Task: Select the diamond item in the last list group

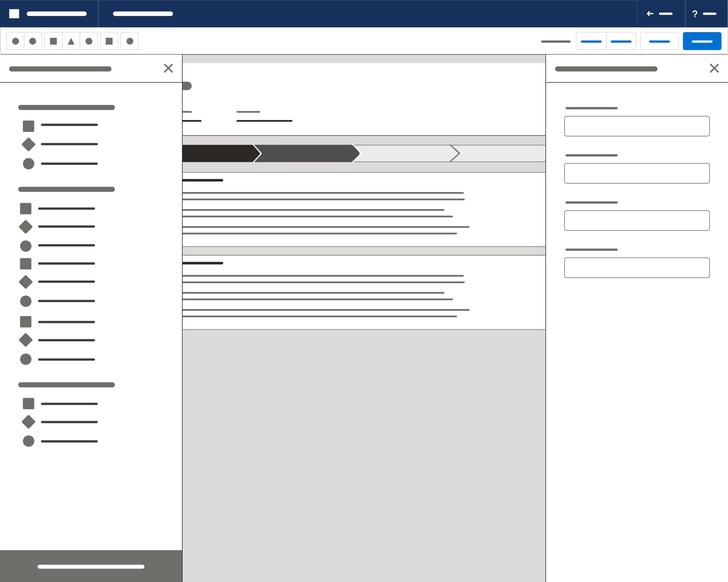Action: point(29,422)
